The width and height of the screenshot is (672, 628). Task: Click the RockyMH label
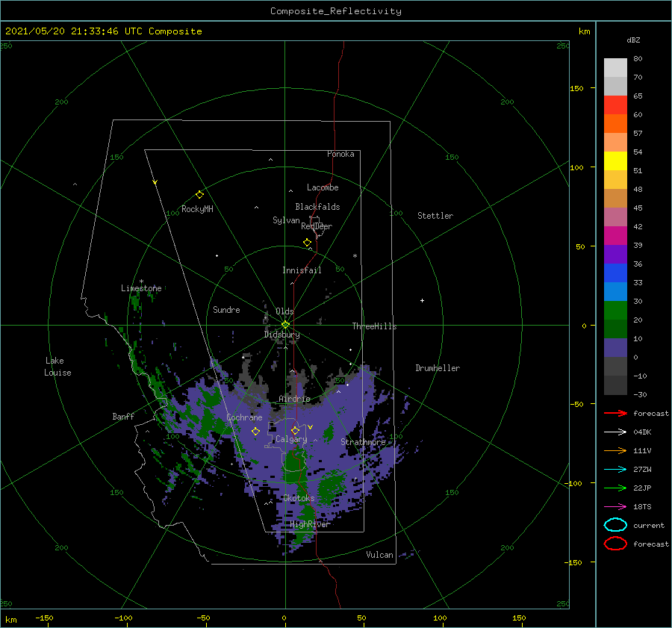pos(197,209)
